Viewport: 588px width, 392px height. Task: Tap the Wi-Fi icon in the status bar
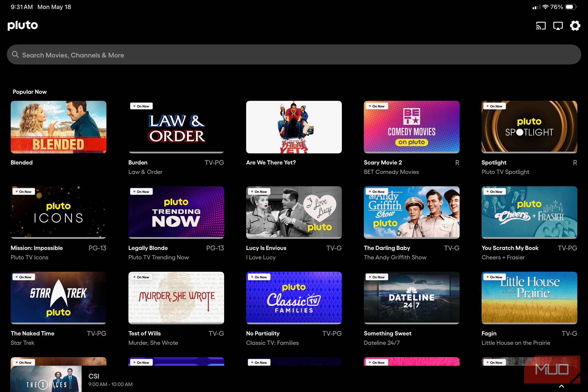545,7
